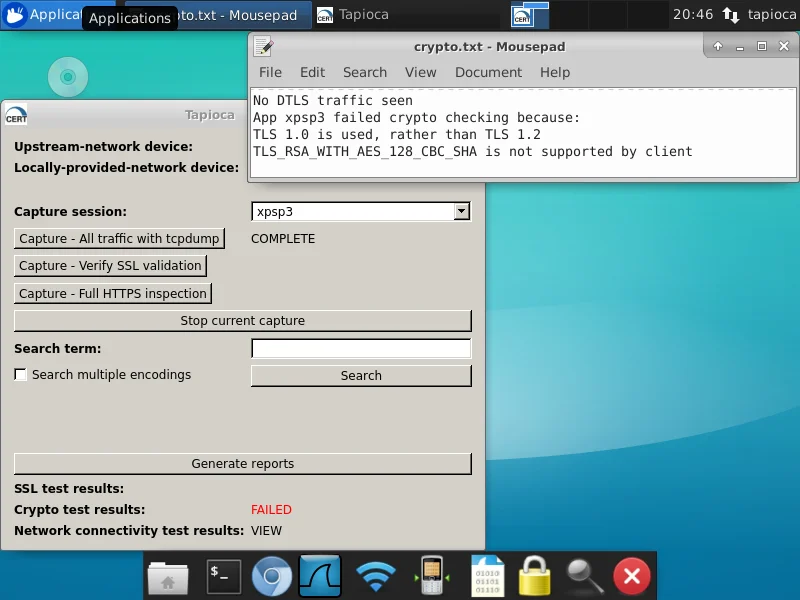The width and height of the screenshot is (800, 600).
Task: Open the binary data document icon in the dock
Action: (487, 576)
